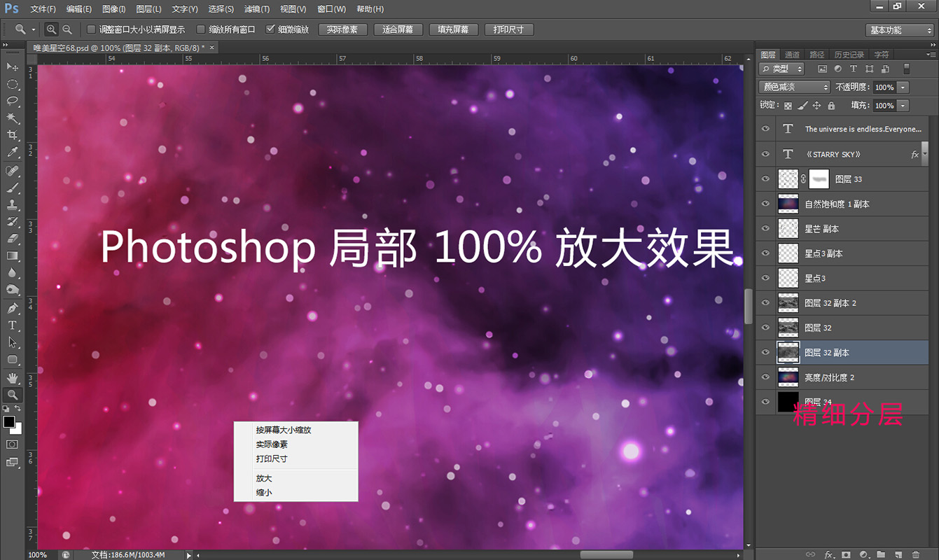Viewport: 939px width, 560px height.
Task: Filter layers by type (T) layer icon
Action: point(853,69)
